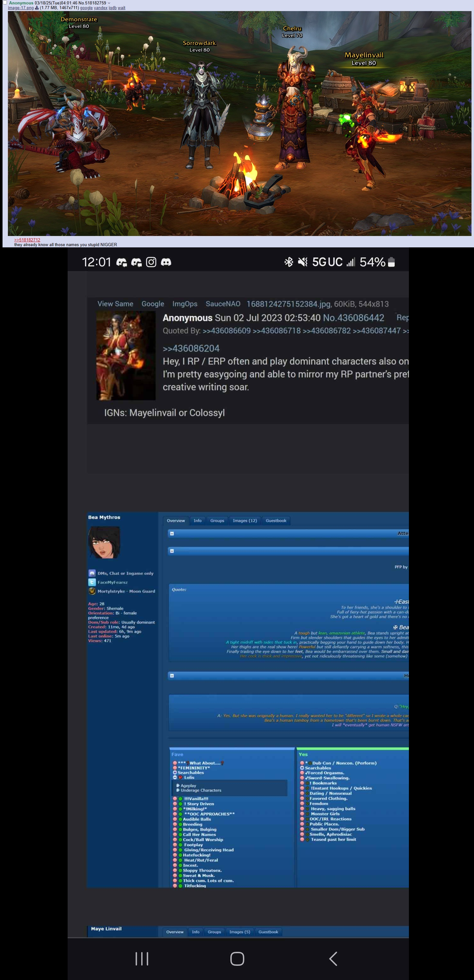474x980 pixels.
Task: Switch to the Images (12) tab
Action: (245, 520)
